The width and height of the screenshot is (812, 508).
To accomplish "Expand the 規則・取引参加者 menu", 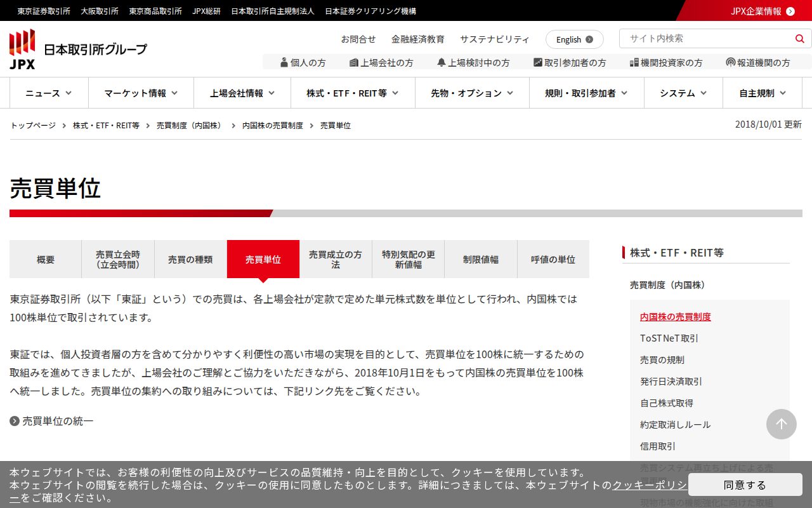I will tap(587, 93).
